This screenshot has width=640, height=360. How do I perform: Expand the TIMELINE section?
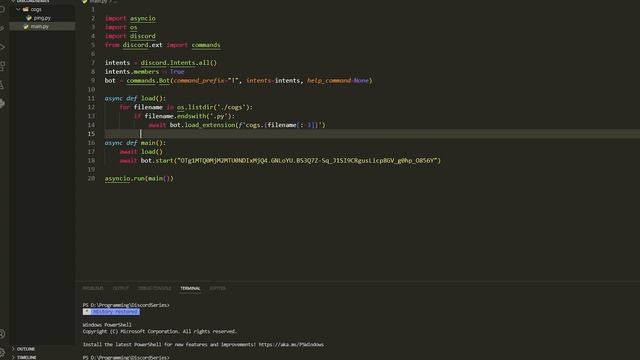(26, 357)
